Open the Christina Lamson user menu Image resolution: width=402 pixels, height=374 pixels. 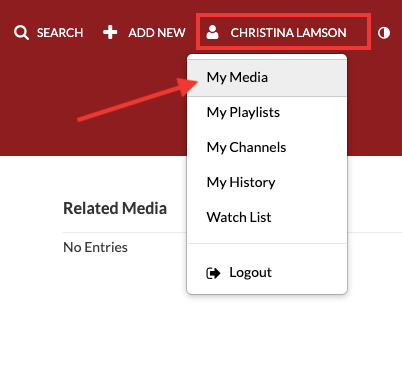coord(283,32)
